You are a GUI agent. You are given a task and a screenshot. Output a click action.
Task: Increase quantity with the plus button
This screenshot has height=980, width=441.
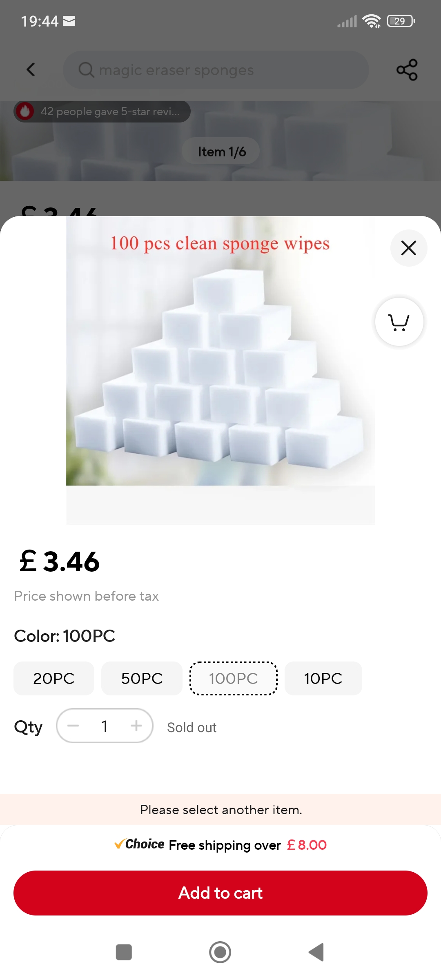tap(136, 726)
